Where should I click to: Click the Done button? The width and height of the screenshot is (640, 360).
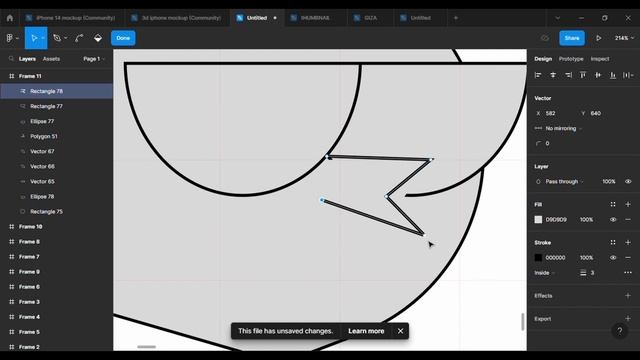pyautogui.click(x=123, y=38)
